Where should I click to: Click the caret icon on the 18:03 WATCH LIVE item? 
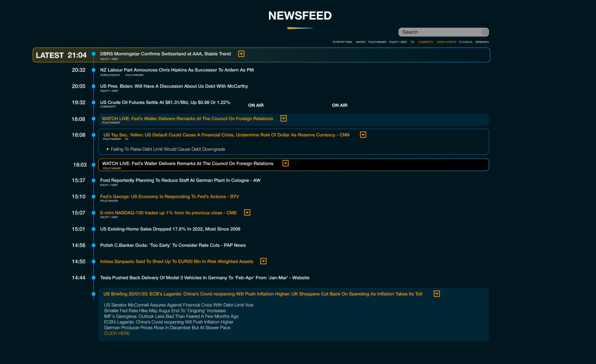click(x=285, y=163)
